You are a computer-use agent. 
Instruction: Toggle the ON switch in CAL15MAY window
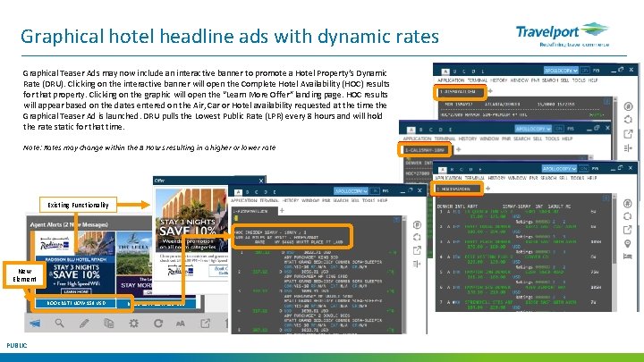558,129
